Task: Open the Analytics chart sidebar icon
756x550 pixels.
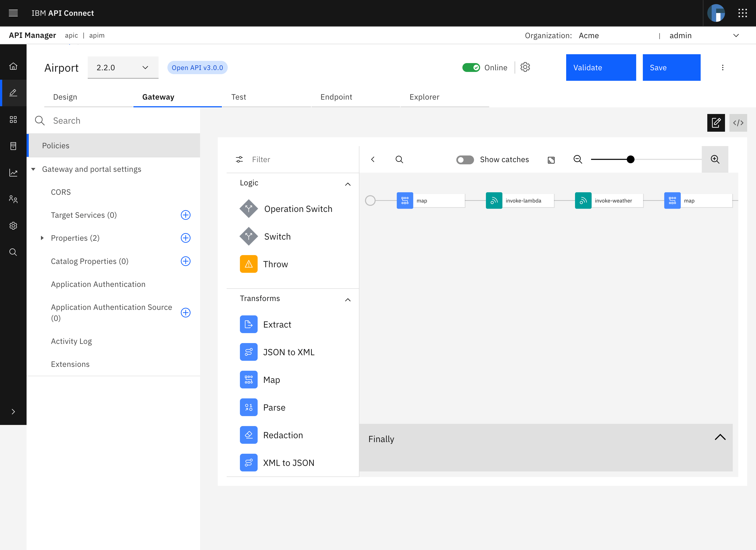Action: pyautogui.click(x=13, y=173)
